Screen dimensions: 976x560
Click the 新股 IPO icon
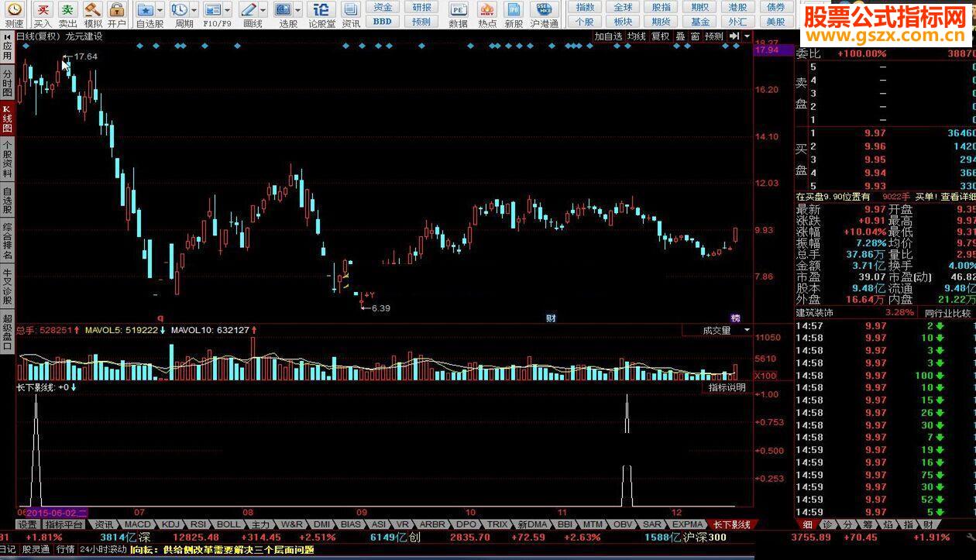pyautogui.click(x=514, y=10)
